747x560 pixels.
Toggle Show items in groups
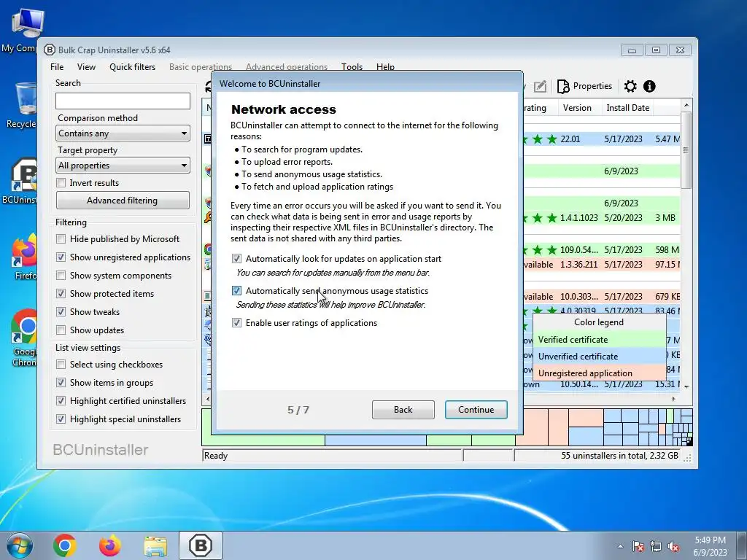click(x=61, y=382)
